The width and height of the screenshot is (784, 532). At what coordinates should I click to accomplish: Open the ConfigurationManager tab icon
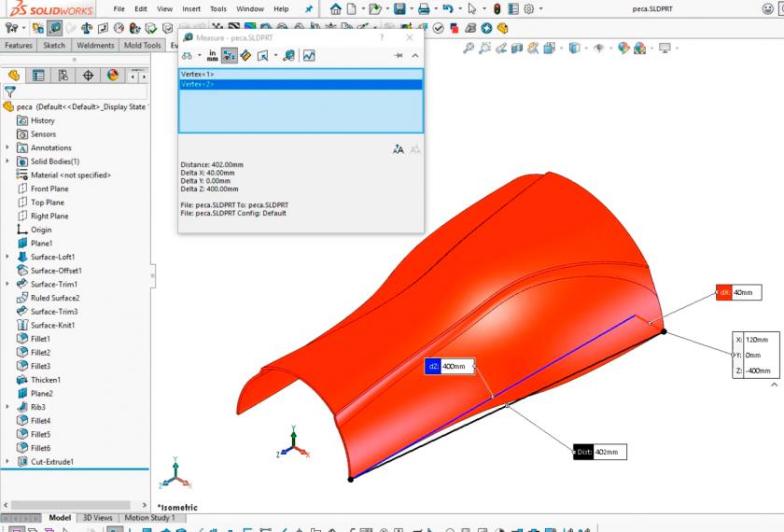[63, 76]
